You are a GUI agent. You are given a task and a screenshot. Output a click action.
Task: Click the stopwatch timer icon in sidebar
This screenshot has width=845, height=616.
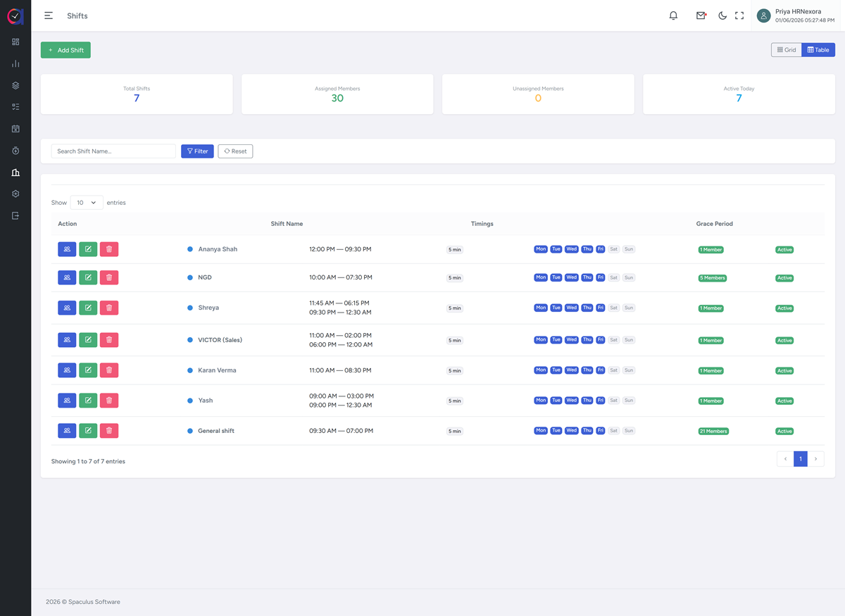tap(15, 151)
